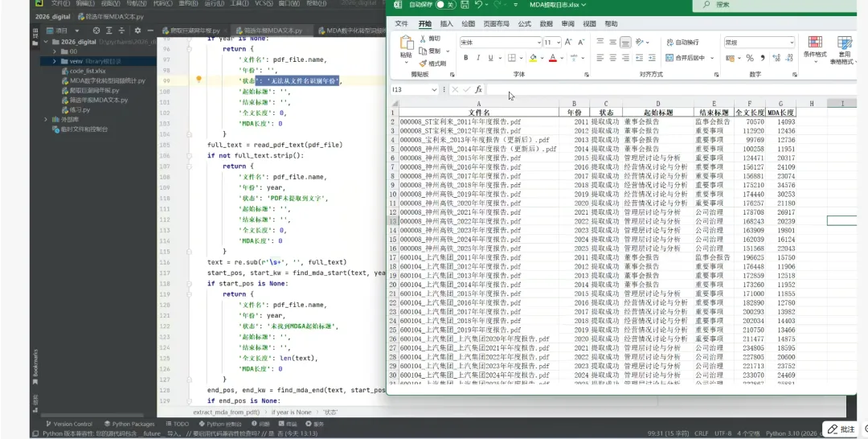Image resolution: width=868 pixels, height=439 pixels.
Task: Apply the red font color
Action: [552, 58]
